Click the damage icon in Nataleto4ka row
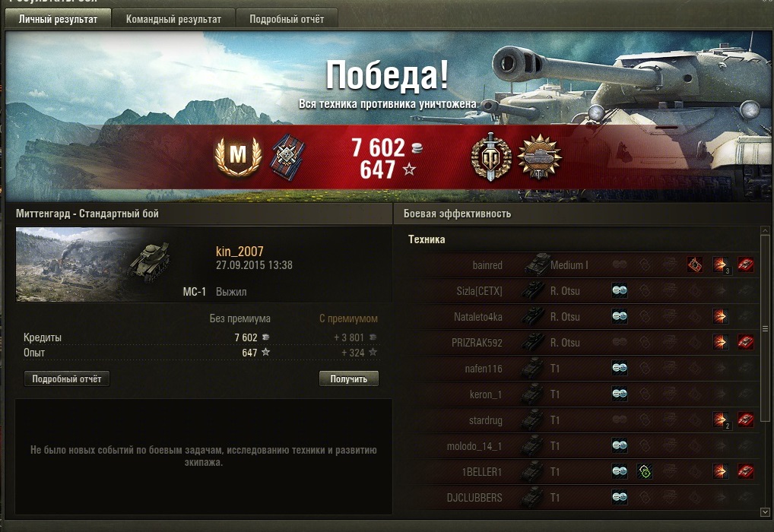This screenshot has width=774, height=532. pos(720,316)
